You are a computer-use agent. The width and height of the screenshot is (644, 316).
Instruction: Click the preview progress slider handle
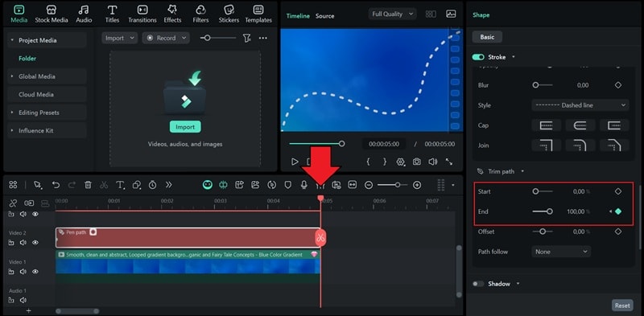pyautogui.click(x=341, y=144)
